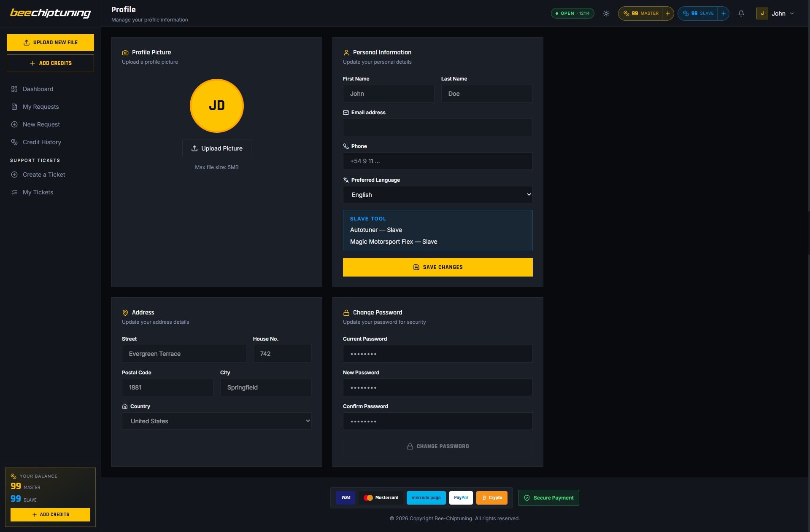The height and width of the screenshot is (532, 810).
Task: Click the JD profile avatar circle
Action: tap(217, 106)
